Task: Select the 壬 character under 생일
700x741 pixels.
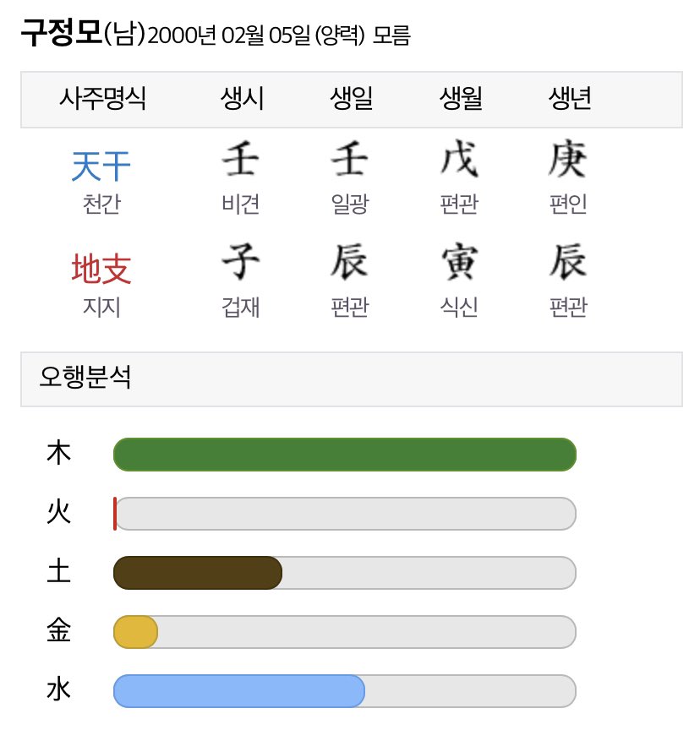Action: (349, 159)
